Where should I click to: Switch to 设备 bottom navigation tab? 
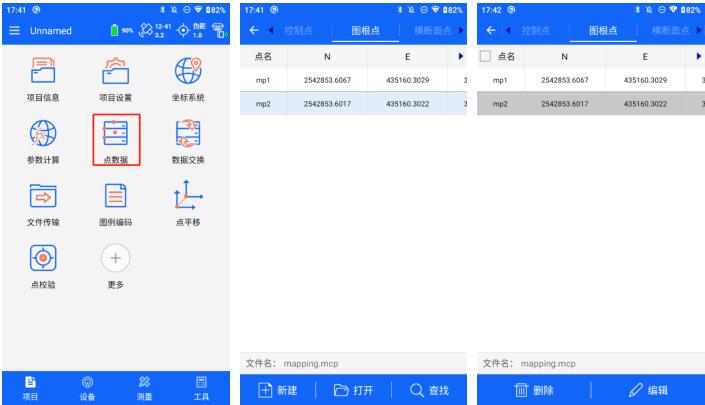point(87,388)
